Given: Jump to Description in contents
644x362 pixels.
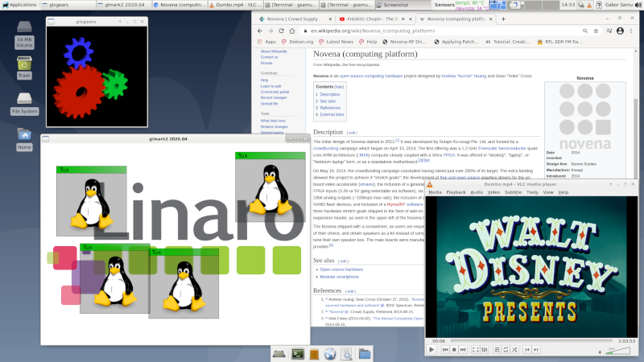Looking at the screenshot, I should pyautogui.click(x=330, y=94).
